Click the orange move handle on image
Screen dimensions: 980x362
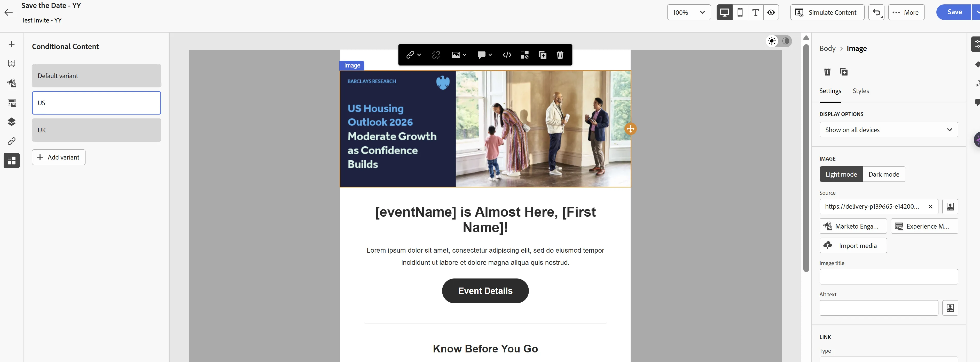(630, 129)
